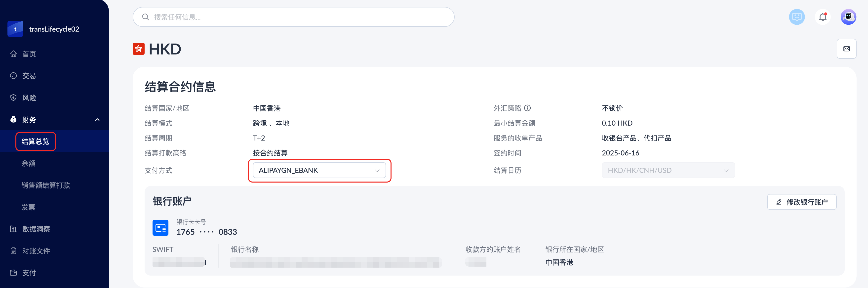Collapse the 财务 menu chevron
Screen dimensions: 868x288
(x=97, y=120)
